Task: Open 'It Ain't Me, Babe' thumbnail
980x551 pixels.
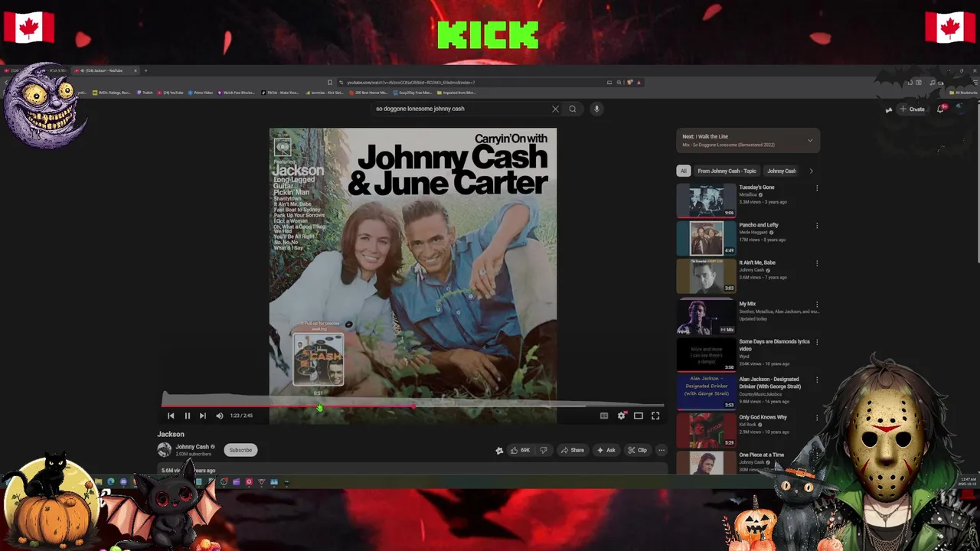Action: pyautogui.click(x=706, y=276)
